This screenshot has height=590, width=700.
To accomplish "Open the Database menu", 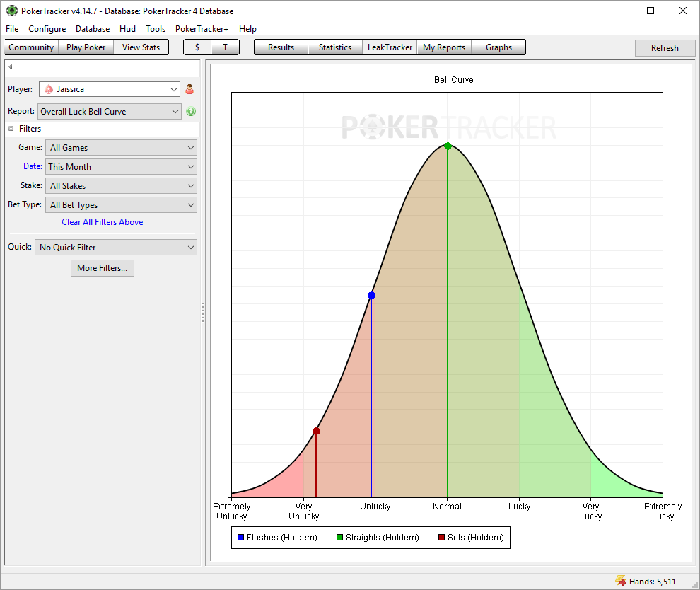I will (93, 29).
